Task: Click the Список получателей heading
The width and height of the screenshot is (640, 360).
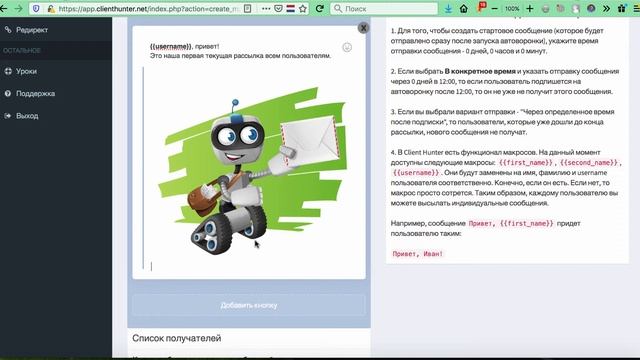Action: pyautogui.click(x=176, y=338)
